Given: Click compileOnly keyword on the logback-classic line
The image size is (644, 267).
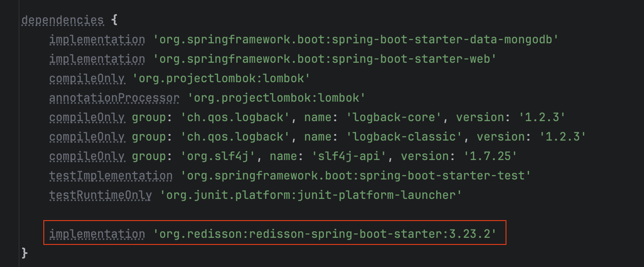Looking at the screenshot, I should pos(87,137).
